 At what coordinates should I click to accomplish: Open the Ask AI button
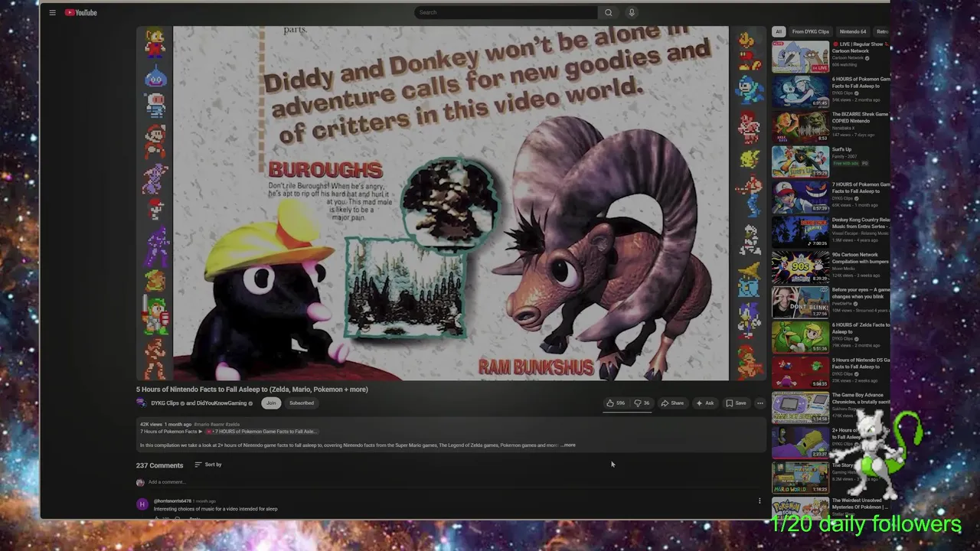(705, 403)
